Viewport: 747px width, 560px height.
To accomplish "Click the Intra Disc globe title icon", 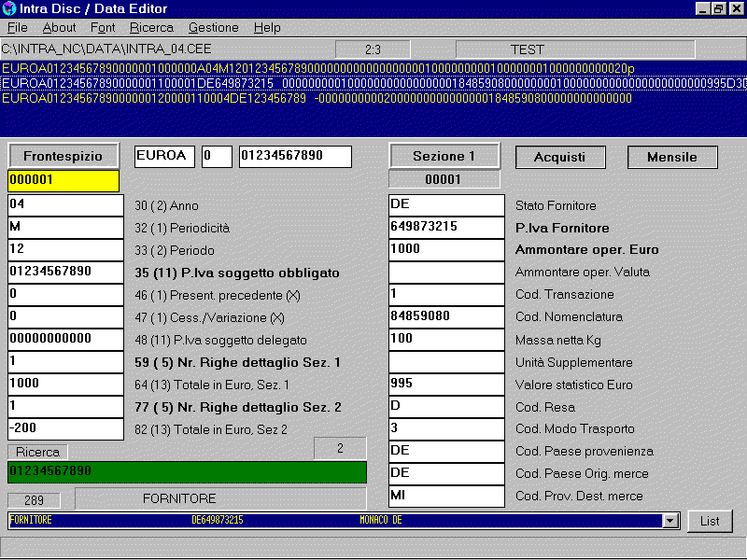I will pos(8,8).
